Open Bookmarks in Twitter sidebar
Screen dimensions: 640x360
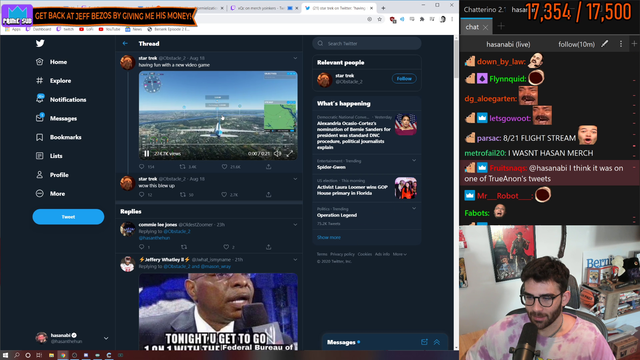pos(58,137)
